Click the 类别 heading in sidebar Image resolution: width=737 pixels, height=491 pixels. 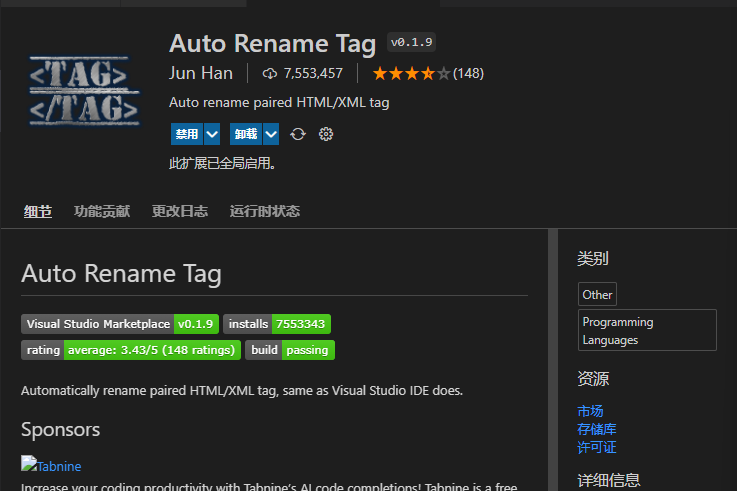[x=593, y=258]
